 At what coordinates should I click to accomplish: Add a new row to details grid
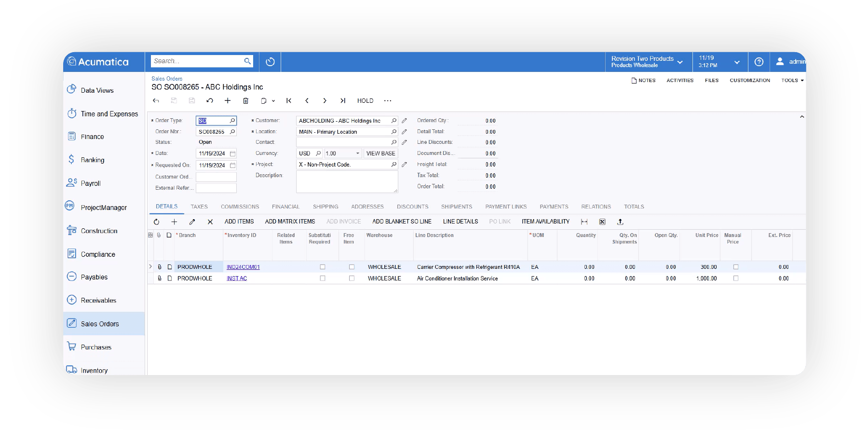tap(174, 222)
